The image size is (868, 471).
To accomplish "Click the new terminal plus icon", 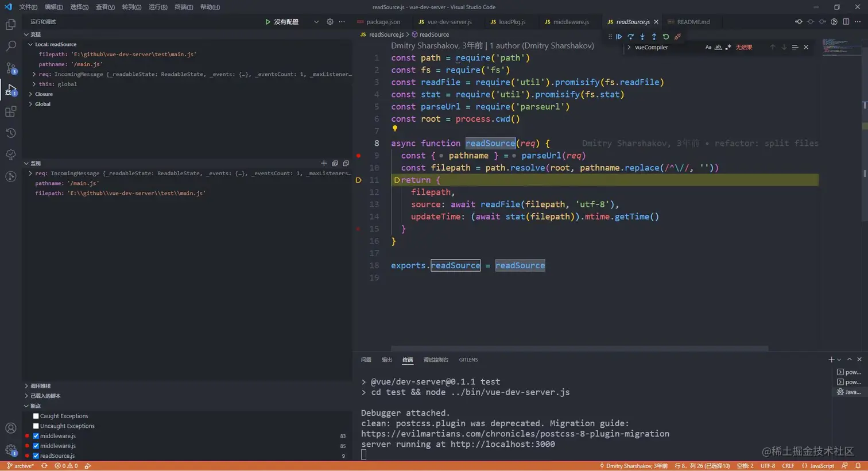I will pos(831,360).
